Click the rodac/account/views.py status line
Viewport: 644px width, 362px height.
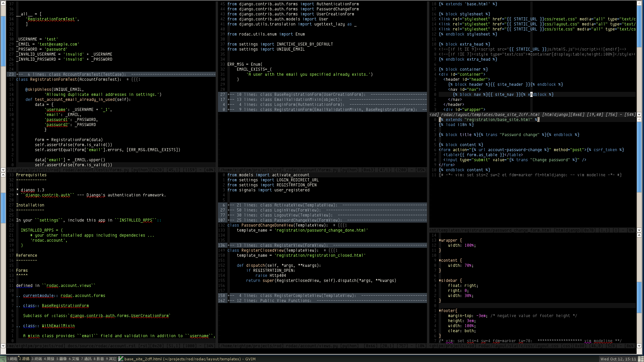[x=322, y=346]
